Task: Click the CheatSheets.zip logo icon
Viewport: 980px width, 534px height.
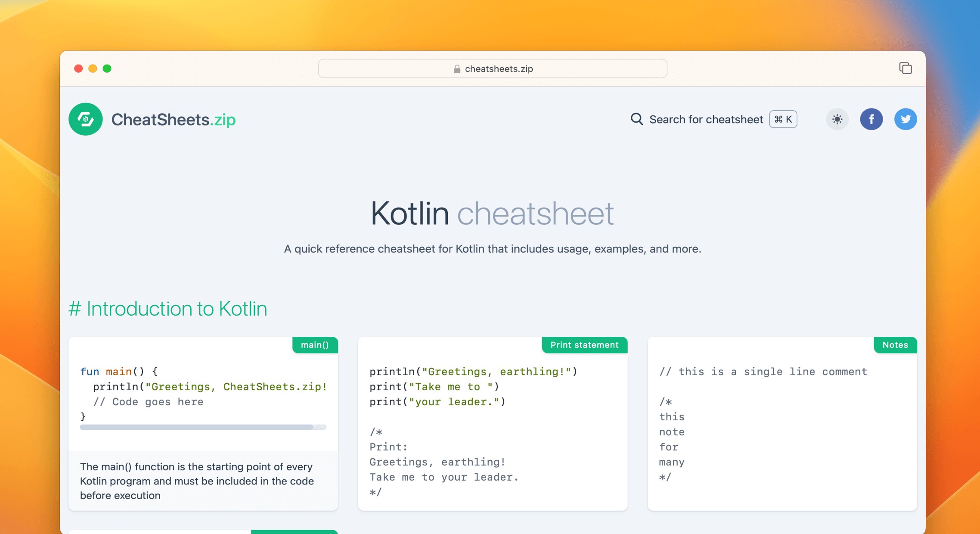Action: tap(85, 119)
